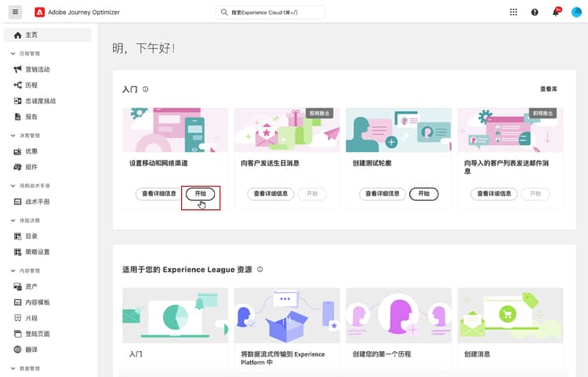Collapse the 用例战术手册 section
588x377 pixels.
[x=13, y=186]
